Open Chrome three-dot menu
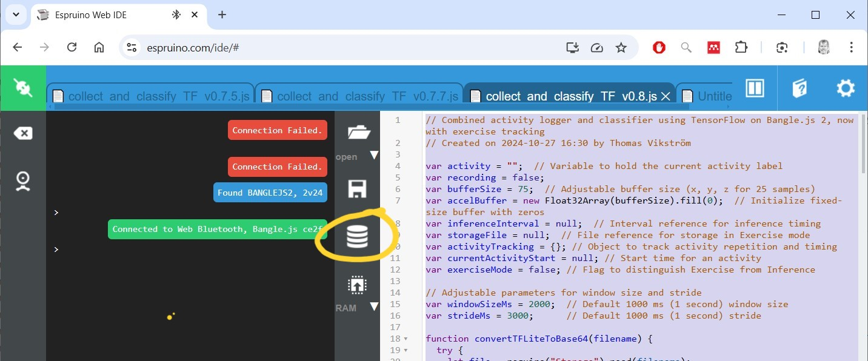This screenshot has width=868, height=361. click(852, 47)
